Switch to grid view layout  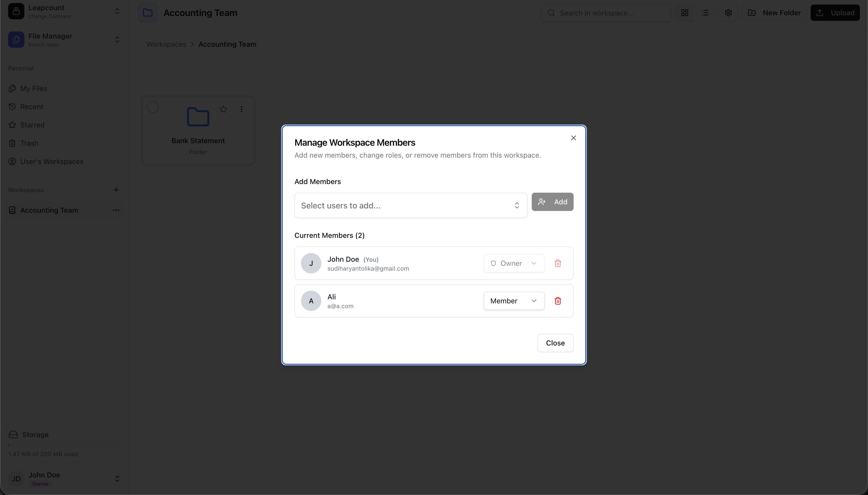click(685, 13)
